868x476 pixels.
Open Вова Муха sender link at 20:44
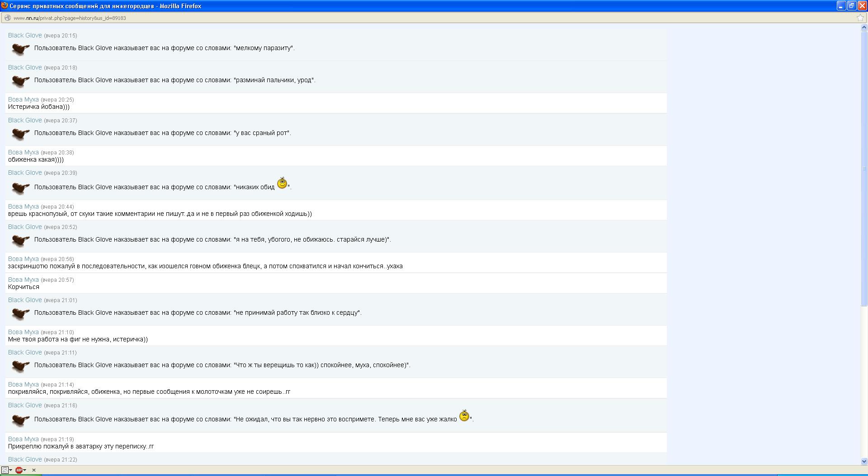click(x=24, y=206)
